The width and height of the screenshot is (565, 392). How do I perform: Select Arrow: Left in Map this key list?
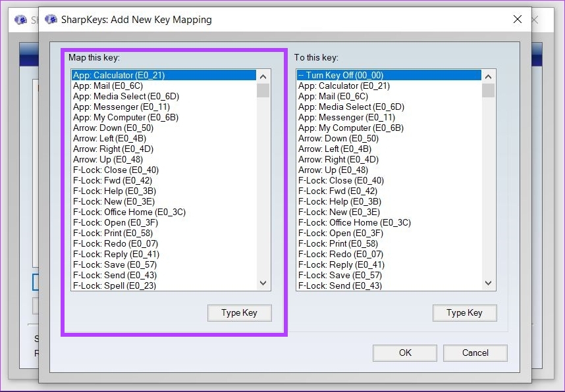tap(164, 138)
